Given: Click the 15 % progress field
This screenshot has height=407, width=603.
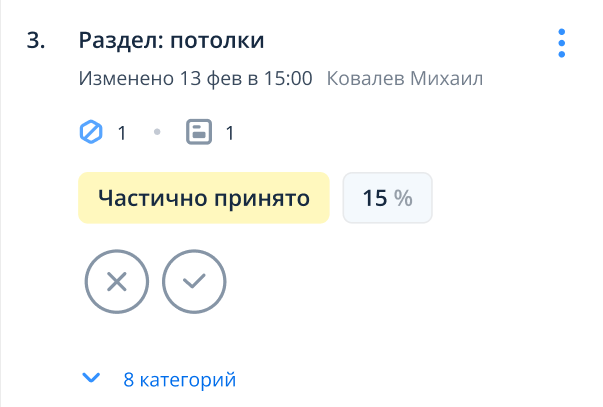Looking at the screenshot, I should tap(387, 198).
